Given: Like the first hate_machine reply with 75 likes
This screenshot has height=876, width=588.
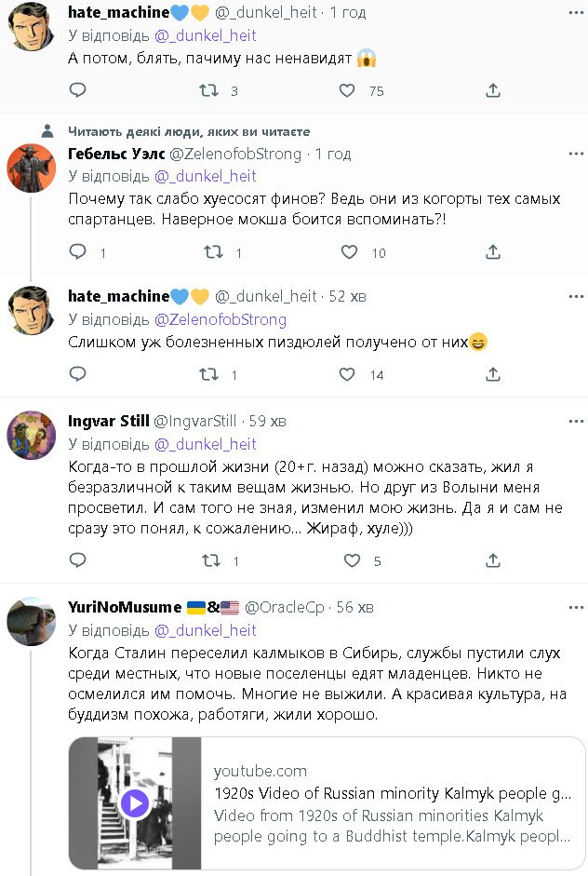Looking at the screenshot, I should point(347,90).
